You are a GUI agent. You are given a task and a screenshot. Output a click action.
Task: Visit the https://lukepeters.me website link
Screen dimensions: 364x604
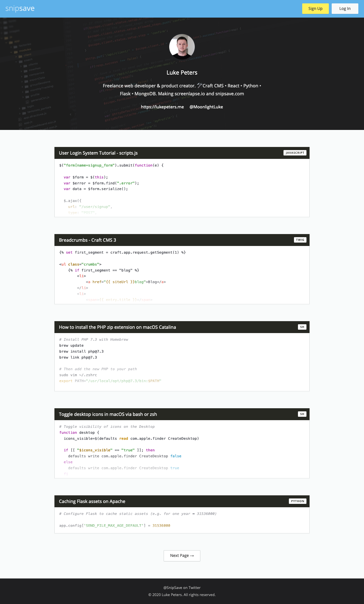[x=162, y=107]
